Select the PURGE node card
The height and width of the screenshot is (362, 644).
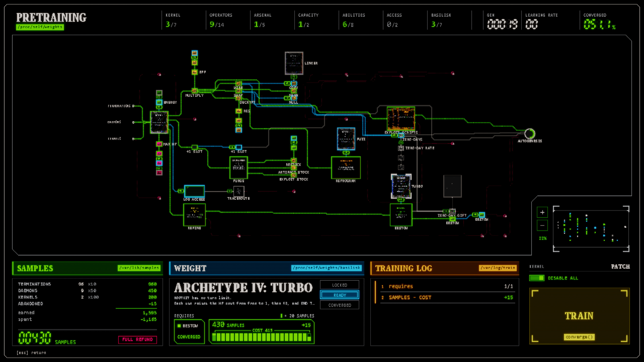pos(239,168)
